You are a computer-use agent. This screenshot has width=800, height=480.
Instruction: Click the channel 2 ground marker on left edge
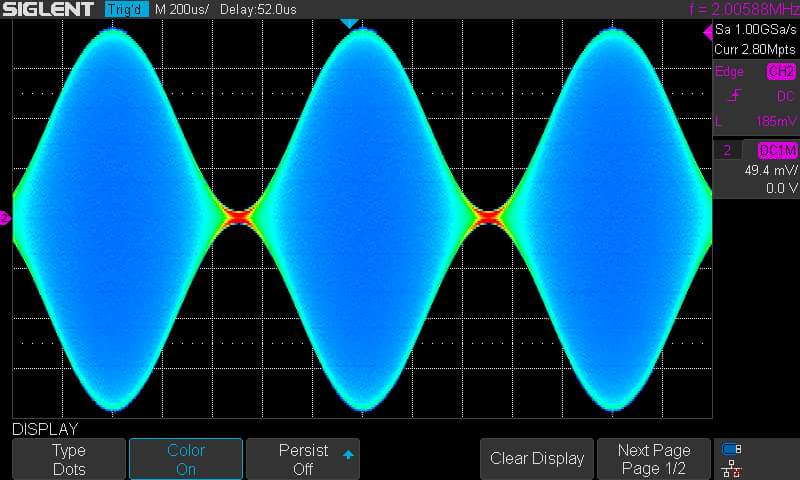click(5, 217)
